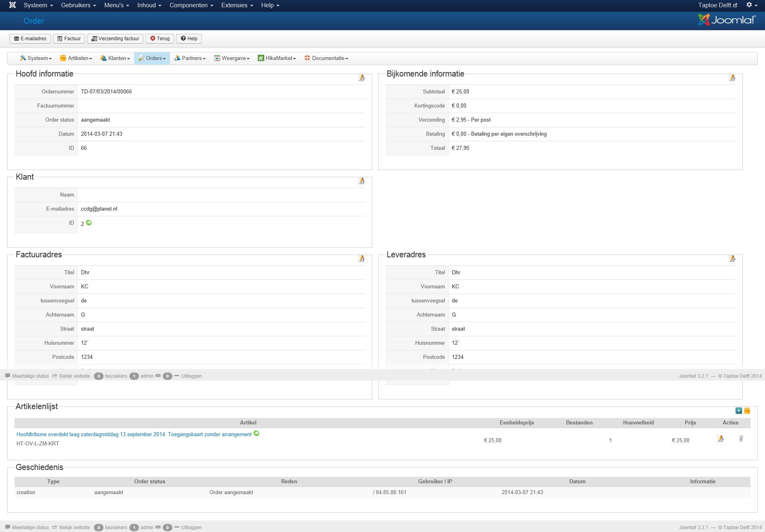Click the orange box icon in the Artikelenlijst header
765x532 pixels.
747,411
